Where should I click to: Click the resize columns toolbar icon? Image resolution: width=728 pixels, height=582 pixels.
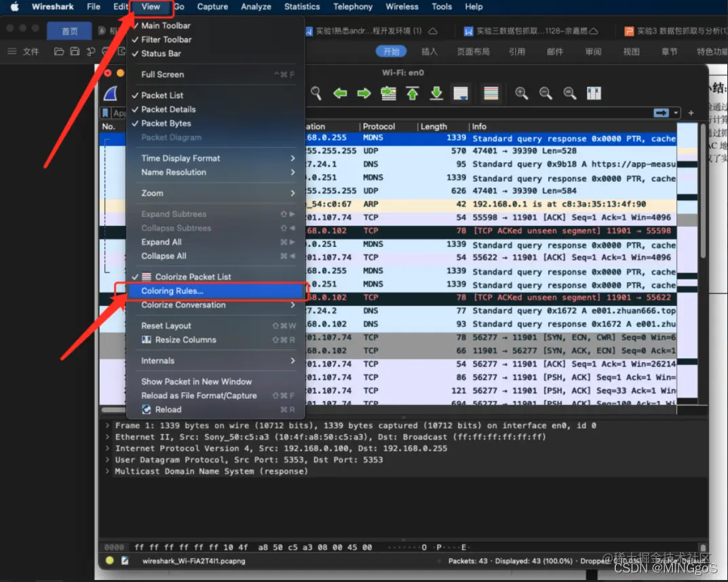[x=594, y=94]
